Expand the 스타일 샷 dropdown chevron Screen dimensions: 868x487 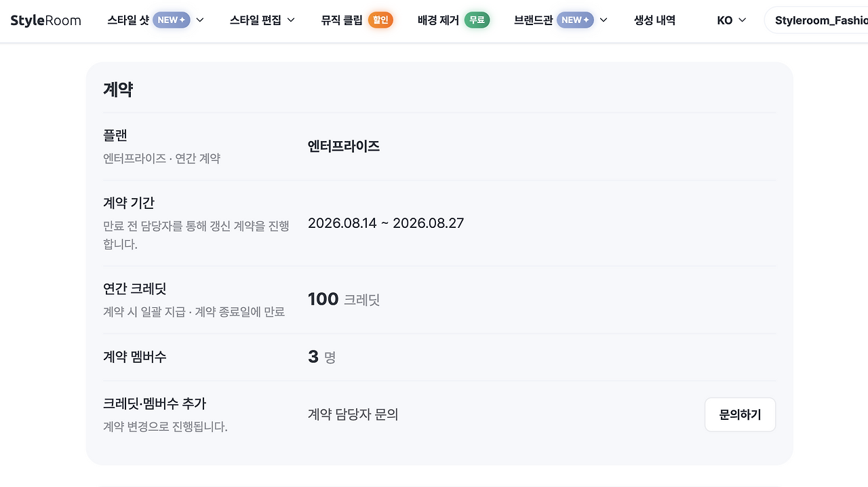(x=200, y=20)
